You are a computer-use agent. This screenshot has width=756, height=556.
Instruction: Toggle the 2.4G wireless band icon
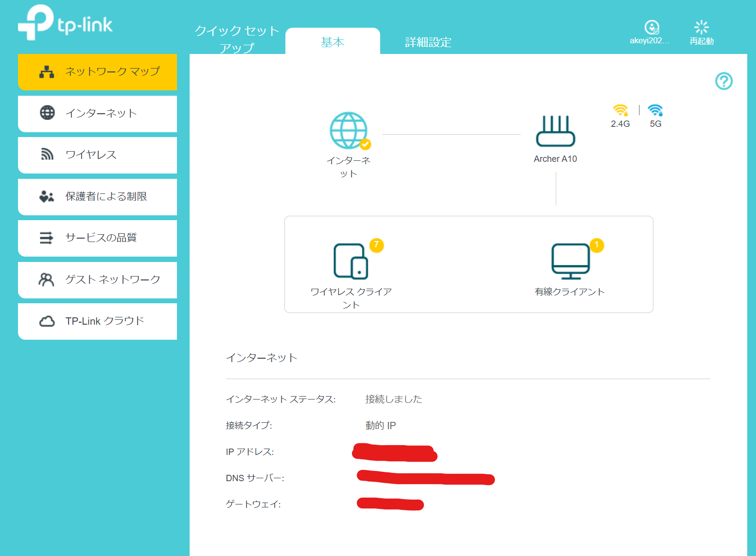pyautogui.click(x=620, y=110)
